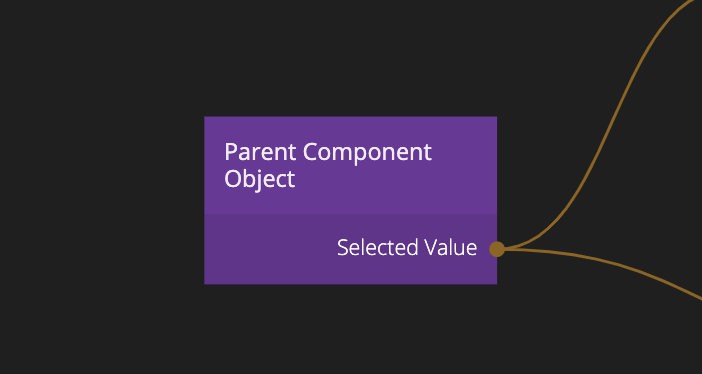Click the word Component in node header

click(x=367, y=153)
